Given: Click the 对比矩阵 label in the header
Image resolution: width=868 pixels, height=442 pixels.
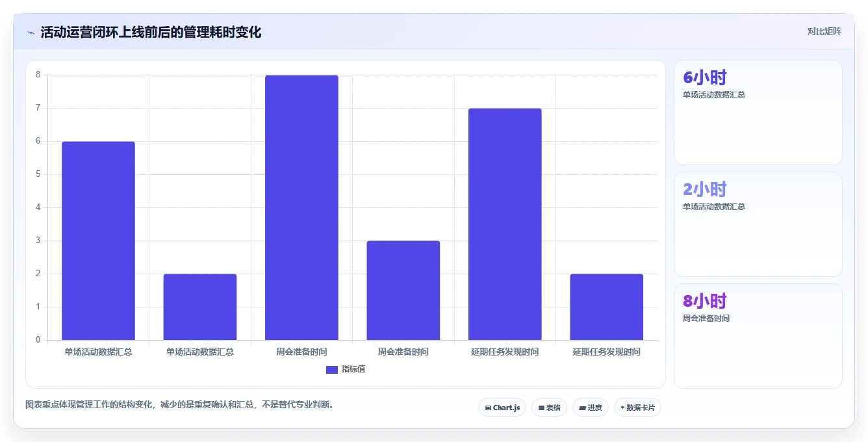Looking at the screenshot, I should pos(824,31).
